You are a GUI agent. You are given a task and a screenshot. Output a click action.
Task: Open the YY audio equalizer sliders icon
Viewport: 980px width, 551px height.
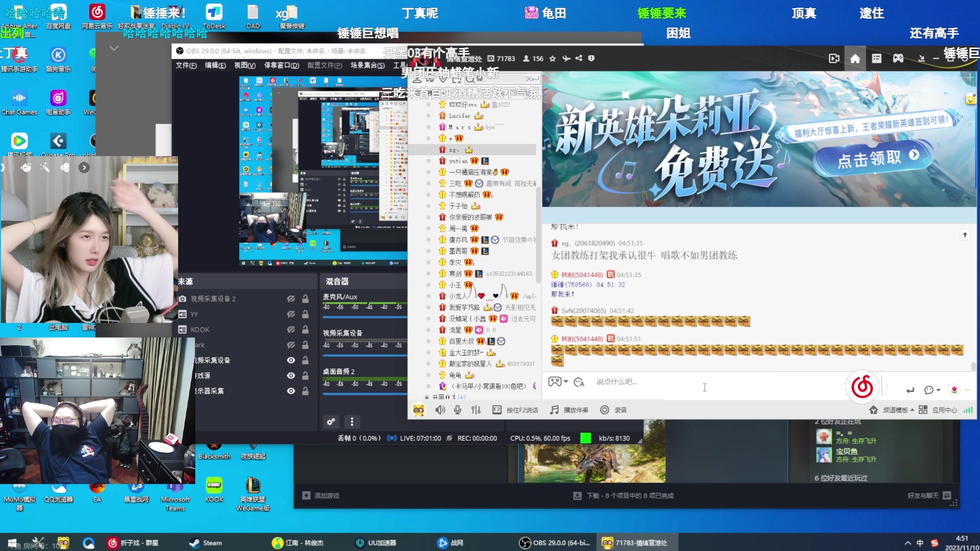(x=476, y=410)
